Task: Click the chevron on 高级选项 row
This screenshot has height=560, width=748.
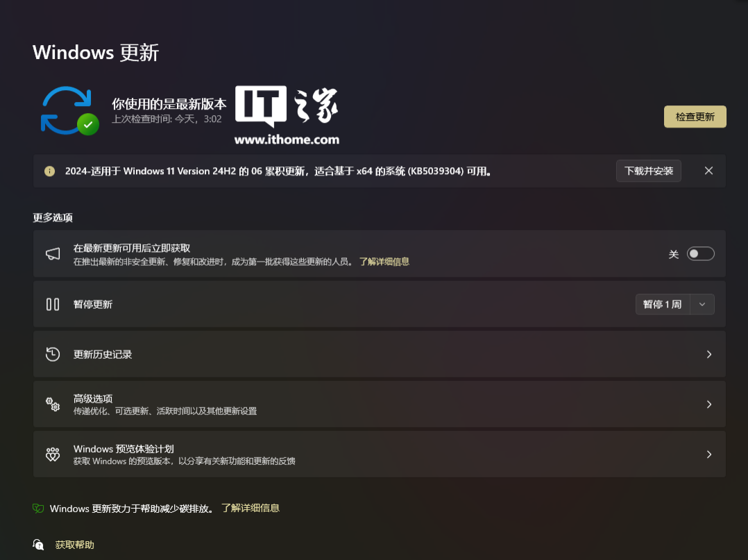Action: coord(709,404)
